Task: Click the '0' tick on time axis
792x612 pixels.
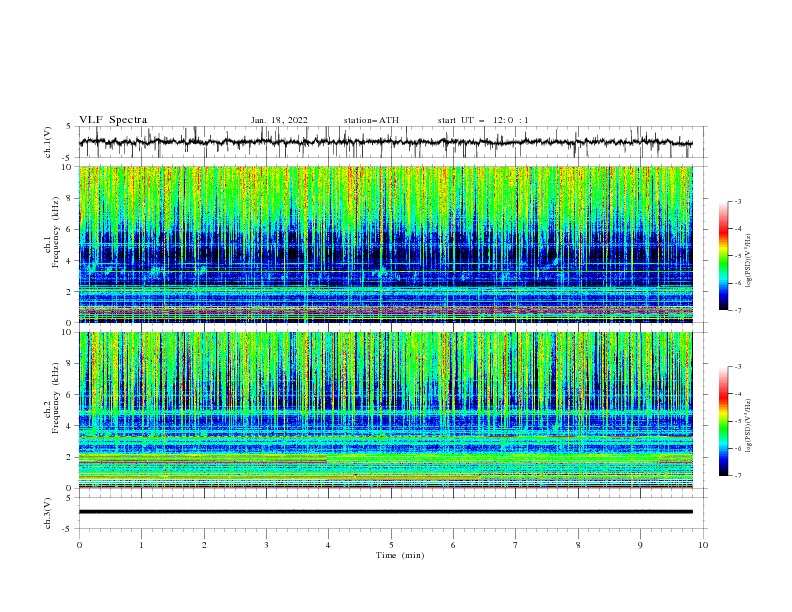Action: pos(79,545)
